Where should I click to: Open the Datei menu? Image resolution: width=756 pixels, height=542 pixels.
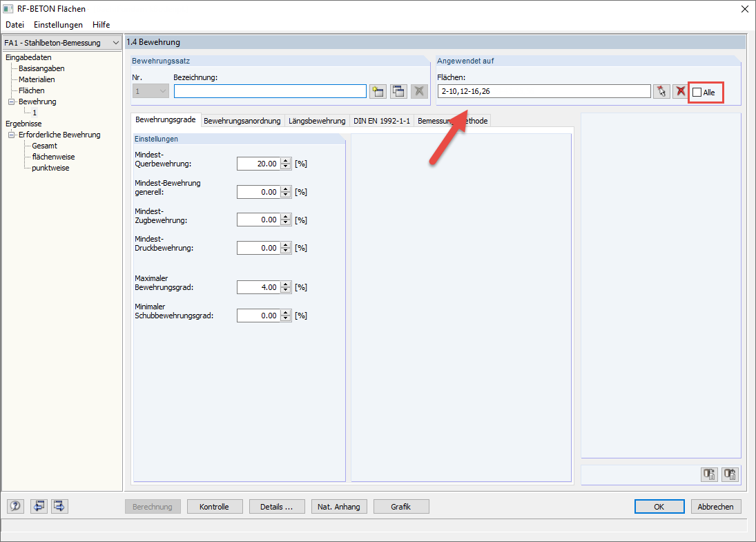(x=15, y=25)
